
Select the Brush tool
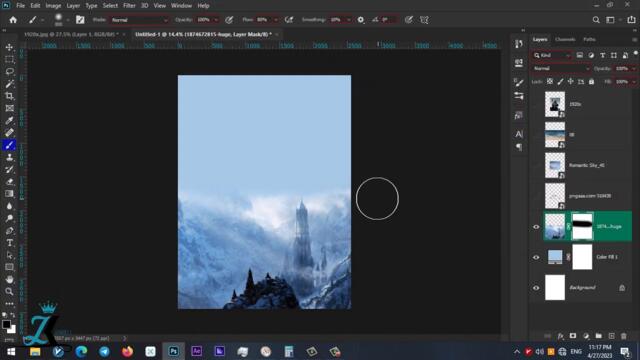coord(9,145)
